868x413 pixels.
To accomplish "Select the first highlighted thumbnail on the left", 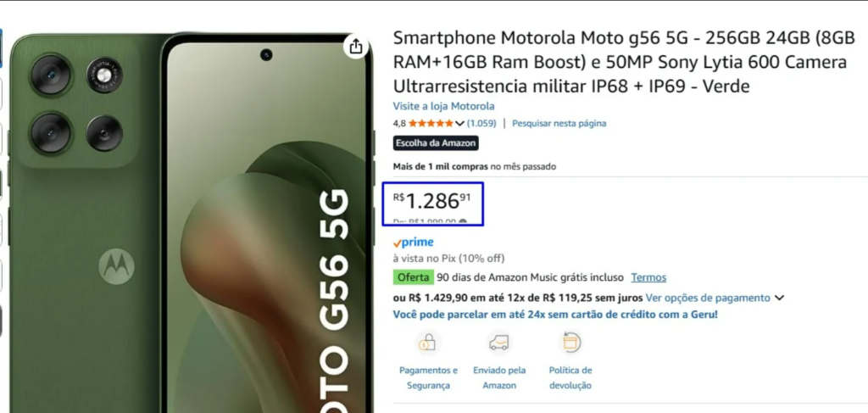I will pyautogui.click(x=1, y=48).
